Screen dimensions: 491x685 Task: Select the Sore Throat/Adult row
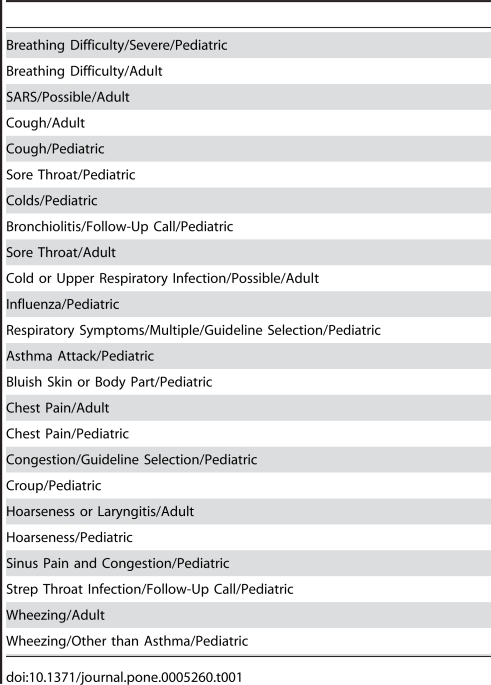coord(248,252)
